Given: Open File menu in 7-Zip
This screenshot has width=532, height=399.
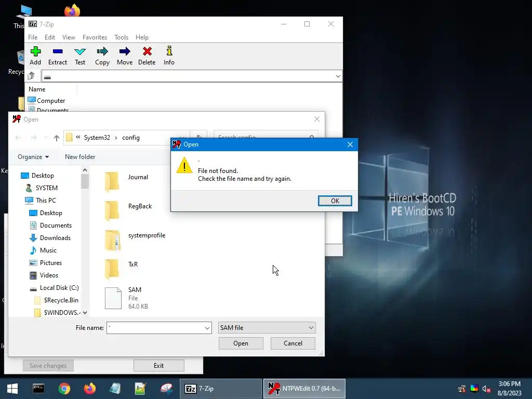Looking at the screenshot, I should click(33, 37).
